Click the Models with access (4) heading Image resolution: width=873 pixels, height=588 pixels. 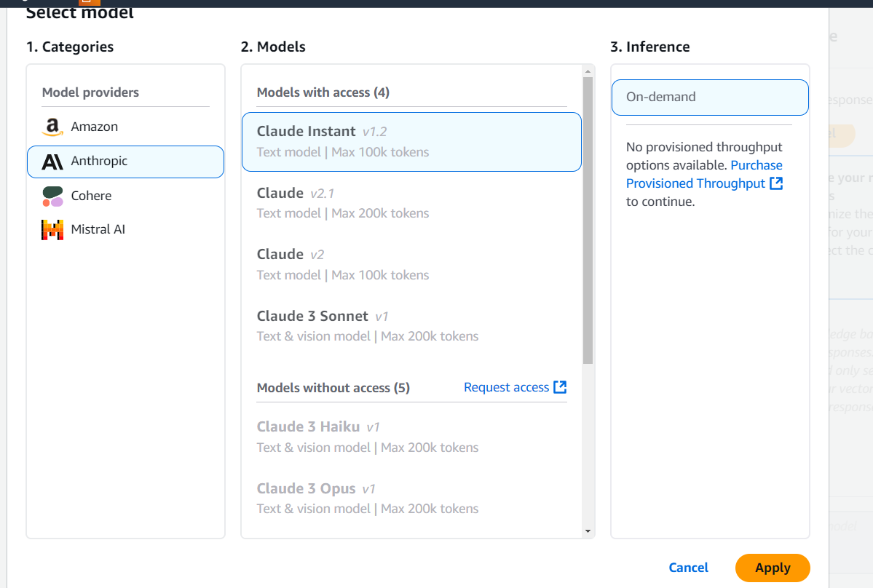323,92
